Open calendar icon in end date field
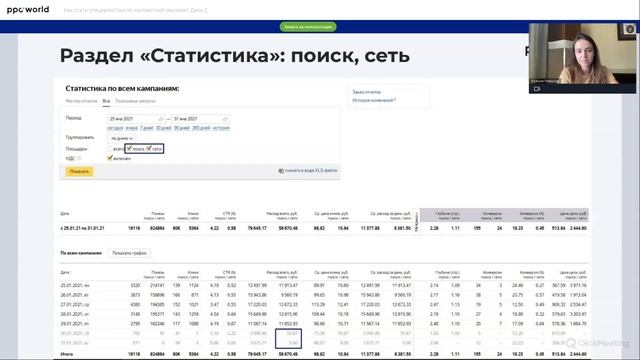 [224, 119]
